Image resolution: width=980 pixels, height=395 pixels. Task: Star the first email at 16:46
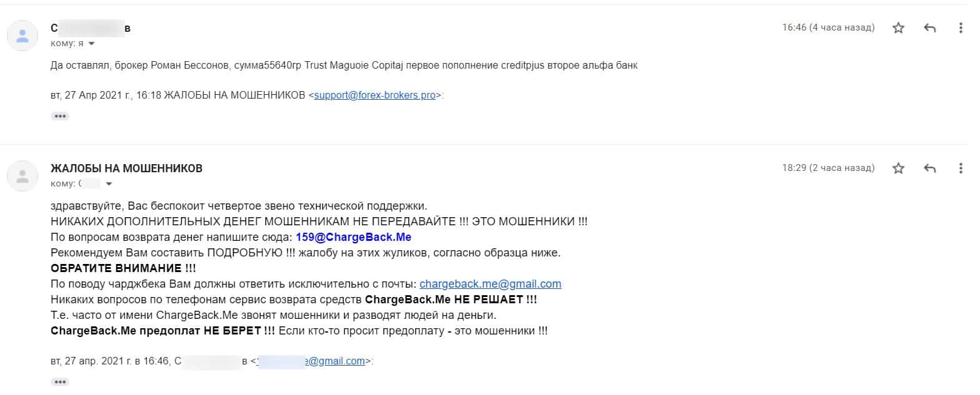point(898,28)
